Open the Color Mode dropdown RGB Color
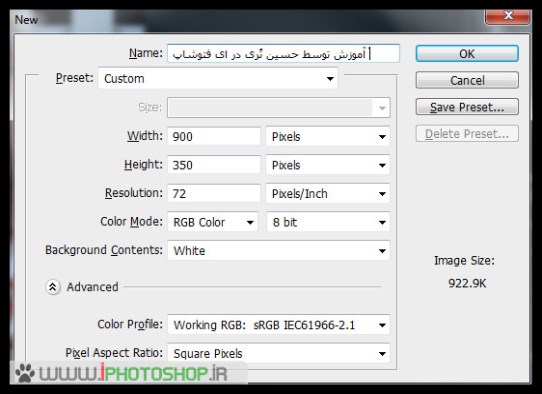This screenshot has height=394, width=542. coord(213,222)
